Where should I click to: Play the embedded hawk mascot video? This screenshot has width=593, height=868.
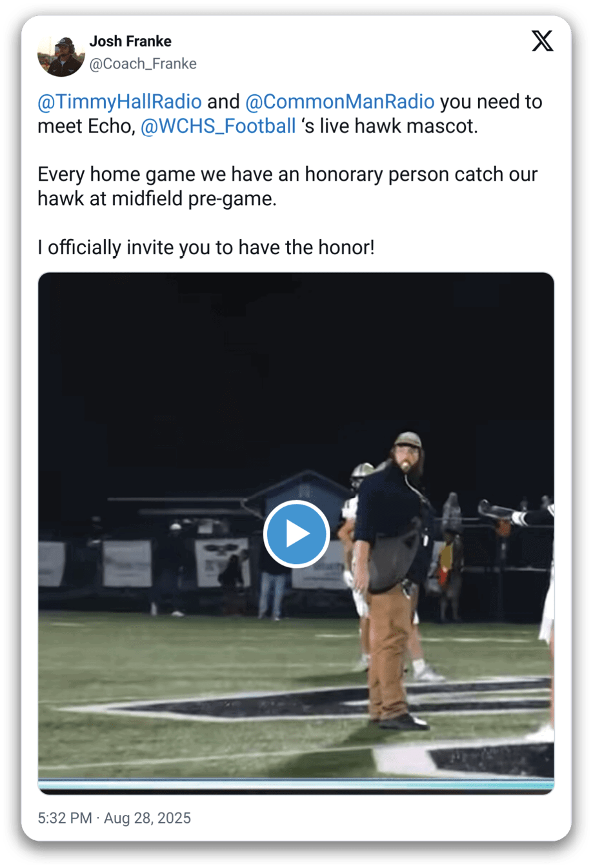point(296,534)
